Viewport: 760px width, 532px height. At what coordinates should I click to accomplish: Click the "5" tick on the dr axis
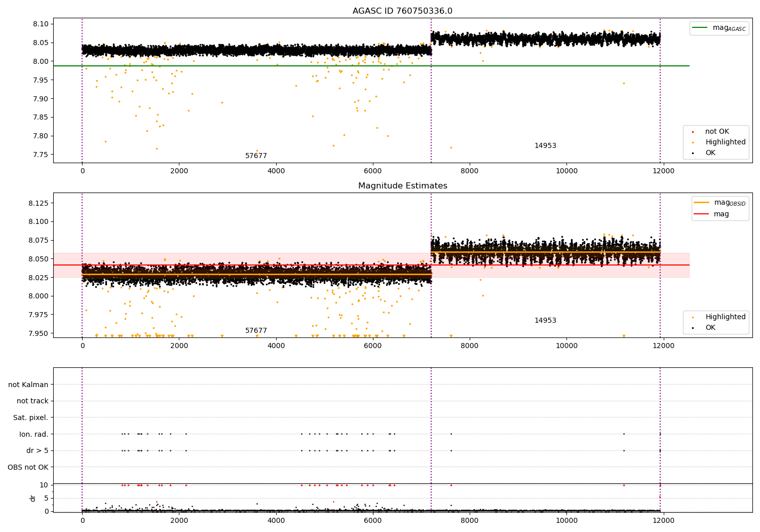tap(46, 498)
